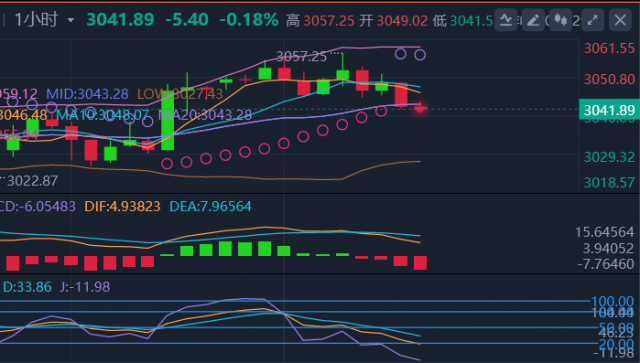640x363 pixels.
Task: Click the 3061.55 price axis label
Action: coord(609,48)
